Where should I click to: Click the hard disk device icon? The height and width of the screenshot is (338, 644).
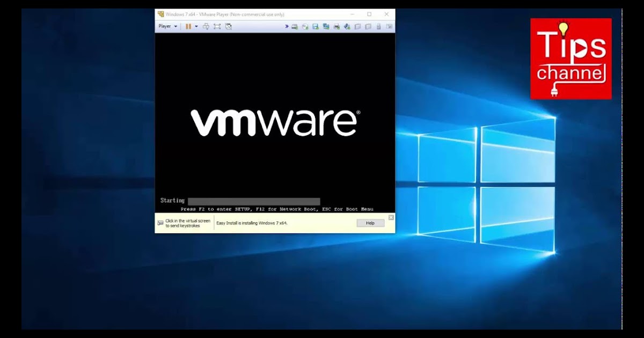[295, 26]
